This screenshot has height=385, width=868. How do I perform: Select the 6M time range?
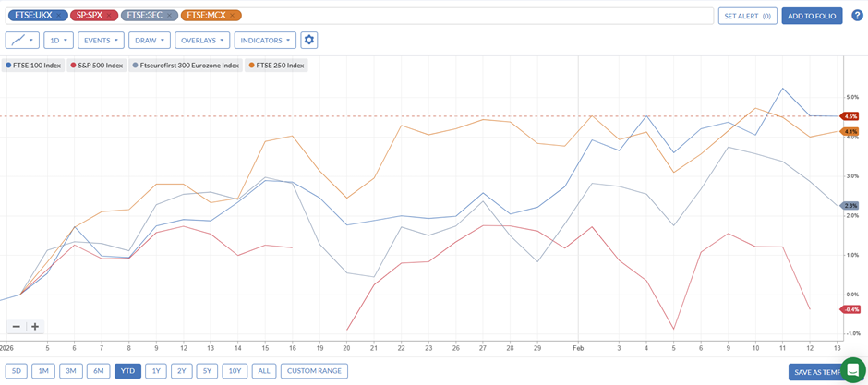point(98,371)
